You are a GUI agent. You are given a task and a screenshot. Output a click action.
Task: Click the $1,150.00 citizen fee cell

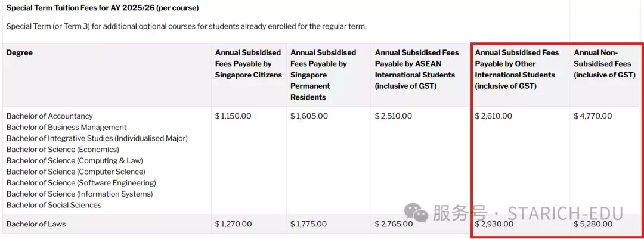(x=233, y=116)
